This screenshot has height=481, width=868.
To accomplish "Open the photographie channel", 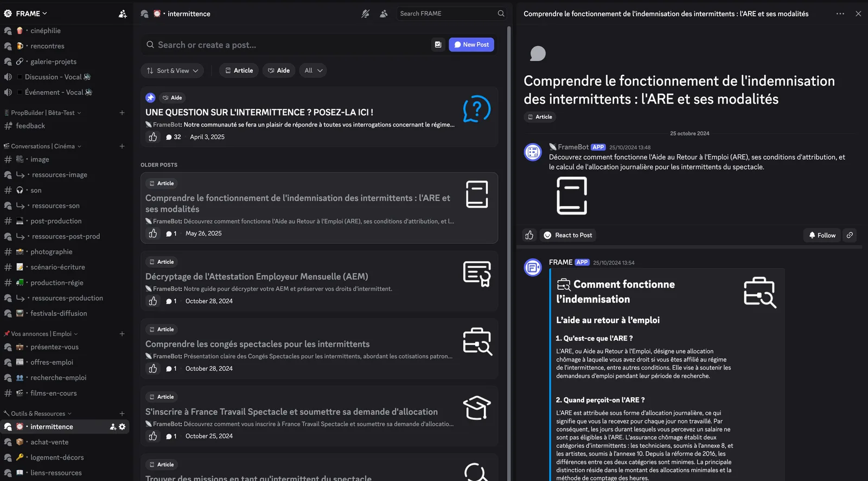I will tap(65, 252).
